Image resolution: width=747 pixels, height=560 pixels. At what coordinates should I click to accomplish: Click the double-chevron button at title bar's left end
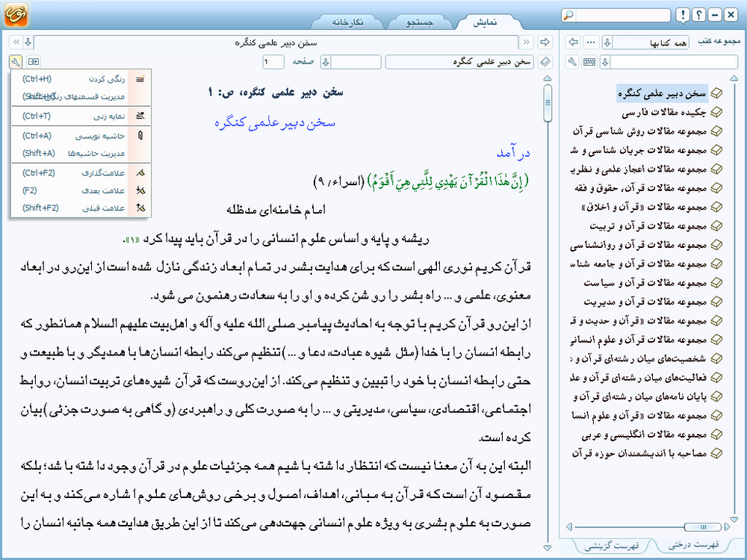tap(16, 43)
